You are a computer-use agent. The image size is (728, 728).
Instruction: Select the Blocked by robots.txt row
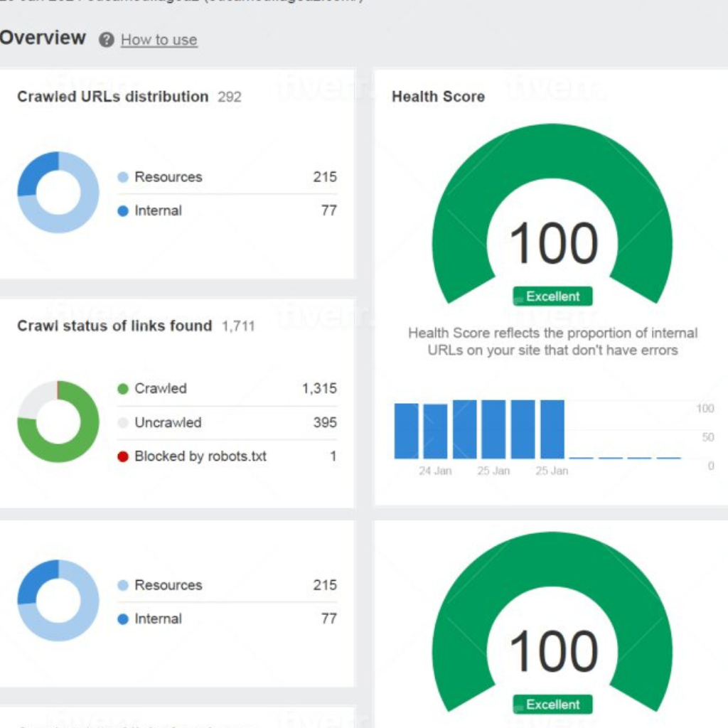[227, 456]
